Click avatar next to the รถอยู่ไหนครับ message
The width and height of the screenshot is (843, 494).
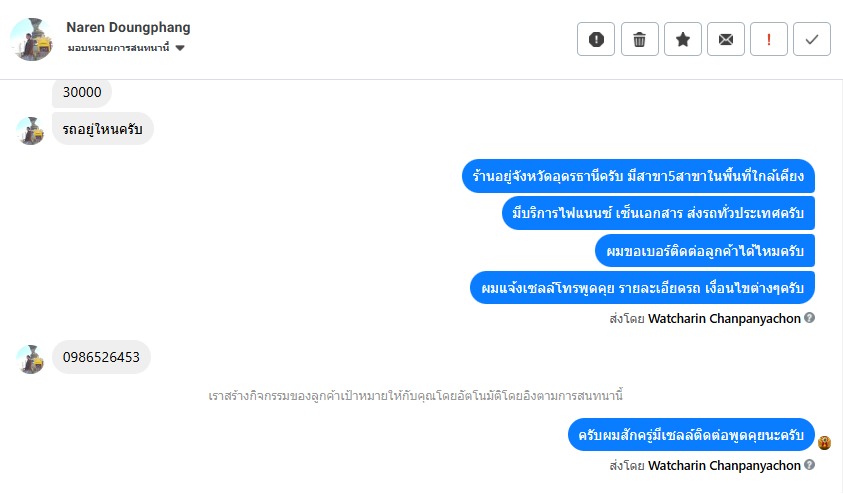pos(31,129)
